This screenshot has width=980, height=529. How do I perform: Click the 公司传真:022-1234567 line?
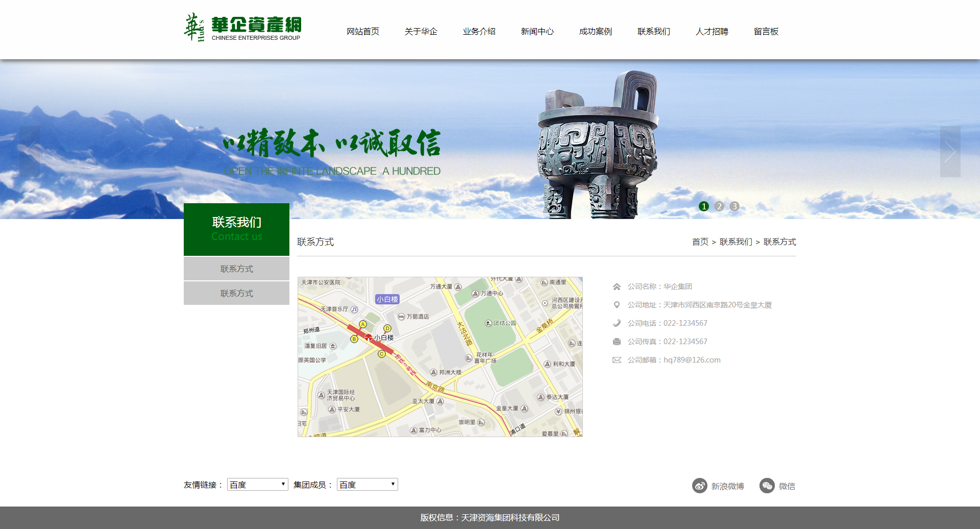click(668, 342)
